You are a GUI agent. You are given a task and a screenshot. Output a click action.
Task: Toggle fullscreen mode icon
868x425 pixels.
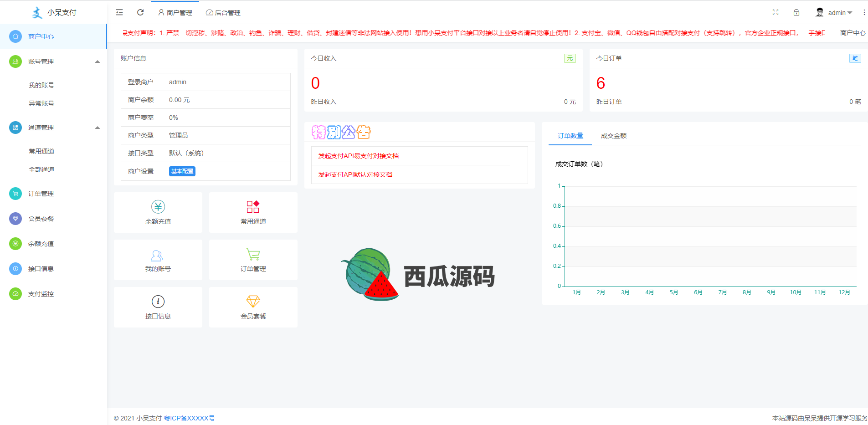[776, 12]
